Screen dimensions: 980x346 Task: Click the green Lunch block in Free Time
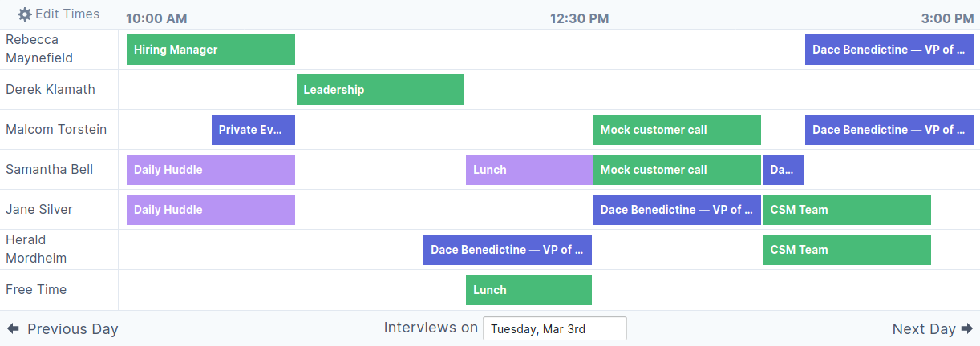pos(528,290)
